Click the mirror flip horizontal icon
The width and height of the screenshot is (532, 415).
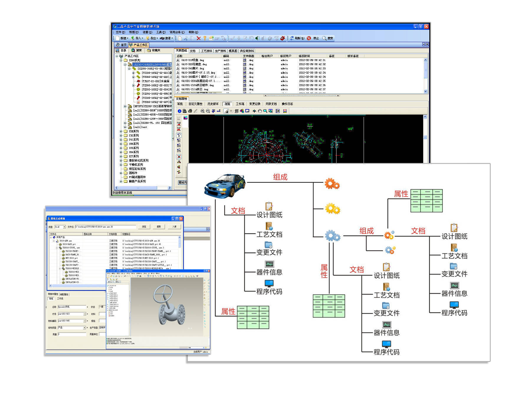[x=179, y=162]
